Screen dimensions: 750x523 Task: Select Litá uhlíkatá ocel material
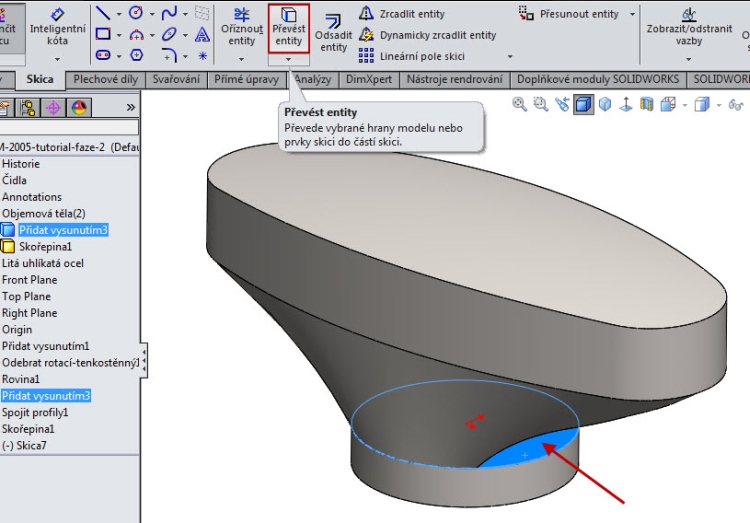pyautogui.click(x=43, y=263)
